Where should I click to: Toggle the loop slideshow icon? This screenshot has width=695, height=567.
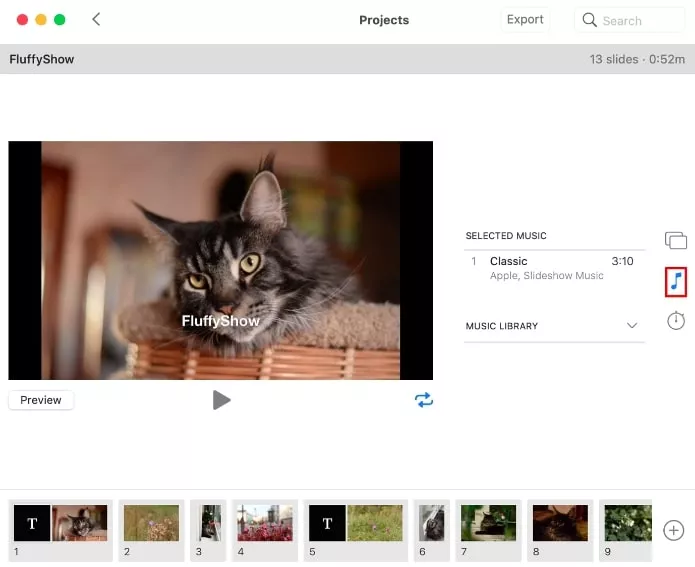click(x=424, y=400)
